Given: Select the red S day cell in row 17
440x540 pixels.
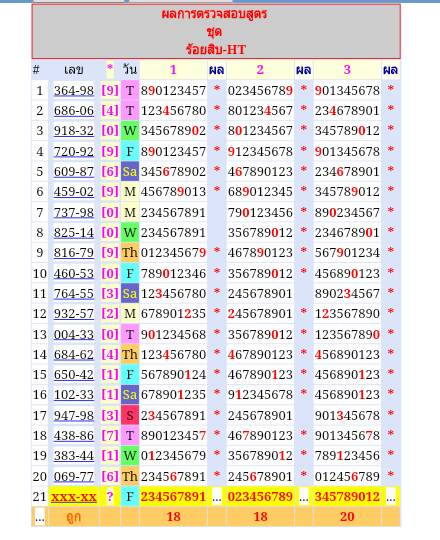Looking at the screenshot, I should (x=130, y=415).
